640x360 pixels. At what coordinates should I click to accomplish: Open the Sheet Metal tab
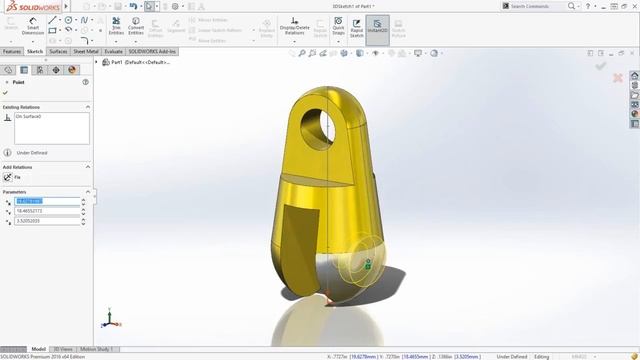pos(86,51)
